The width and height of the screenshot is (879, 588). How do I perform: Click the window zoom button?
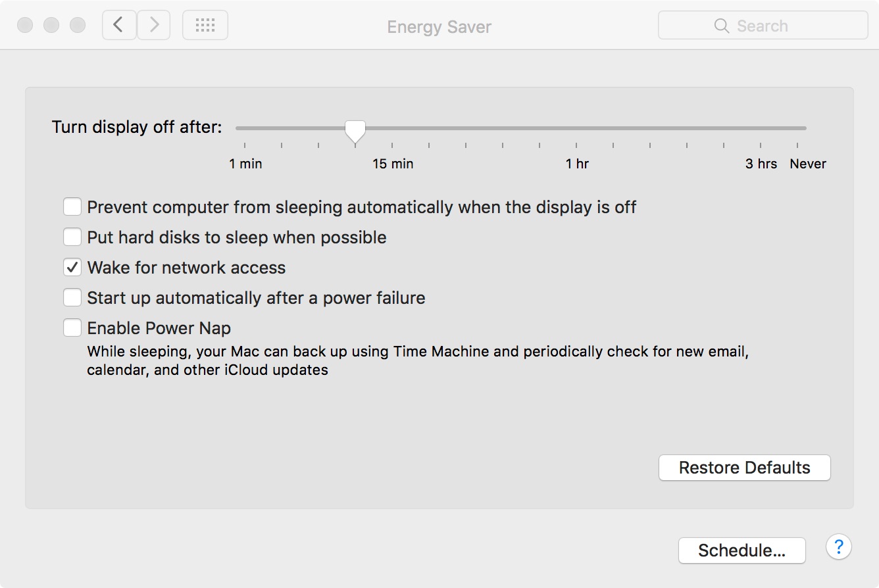click(78, 25)
